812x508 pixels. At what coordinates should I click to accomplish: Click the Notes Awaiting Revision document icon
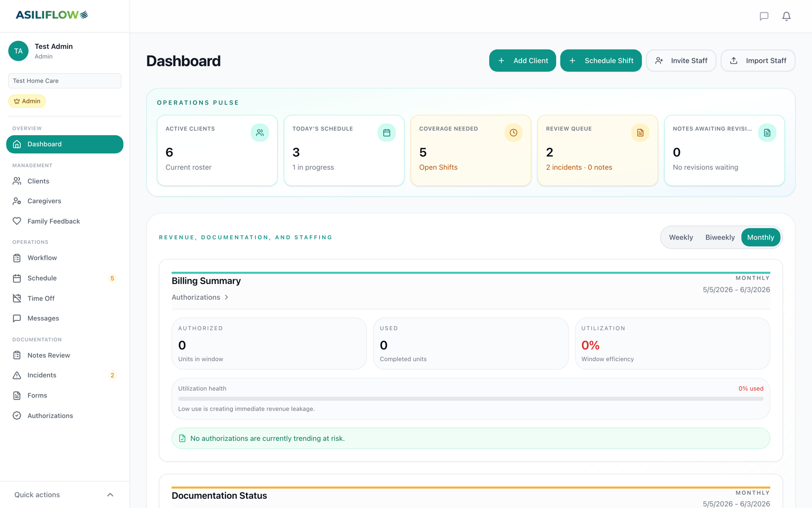click(767, 133)
